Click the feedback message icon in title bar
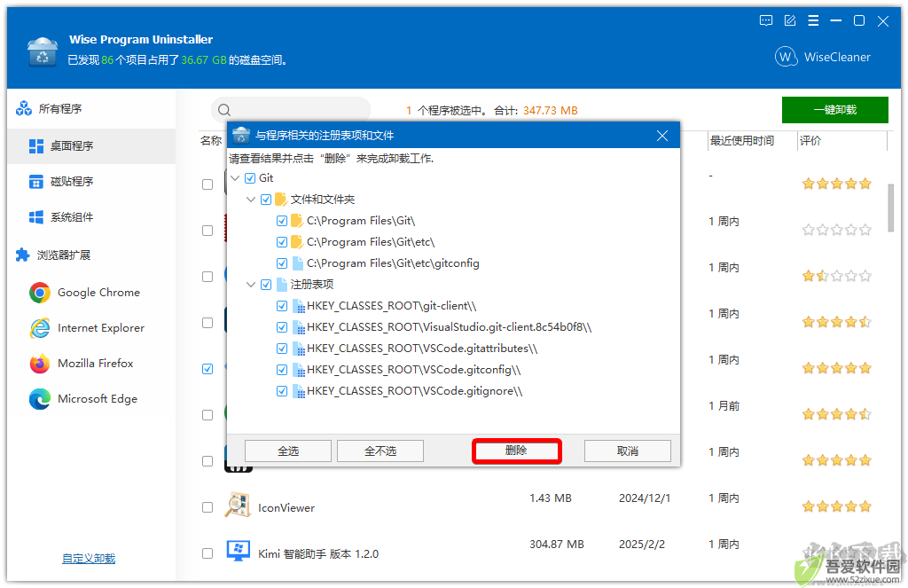The image size is (908, 588). [x=765, y=21]
